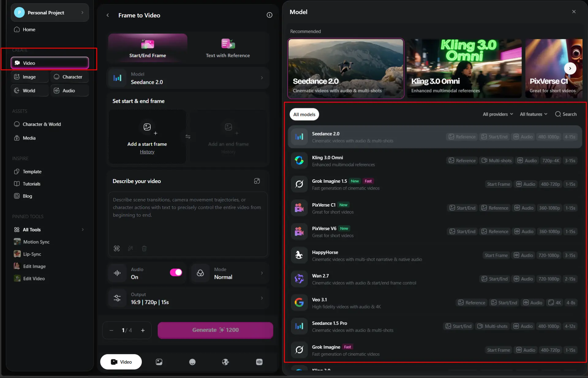Open the Personal Project switcher
Viewport: 588px width, 378px height.
(x=50, y=13)
